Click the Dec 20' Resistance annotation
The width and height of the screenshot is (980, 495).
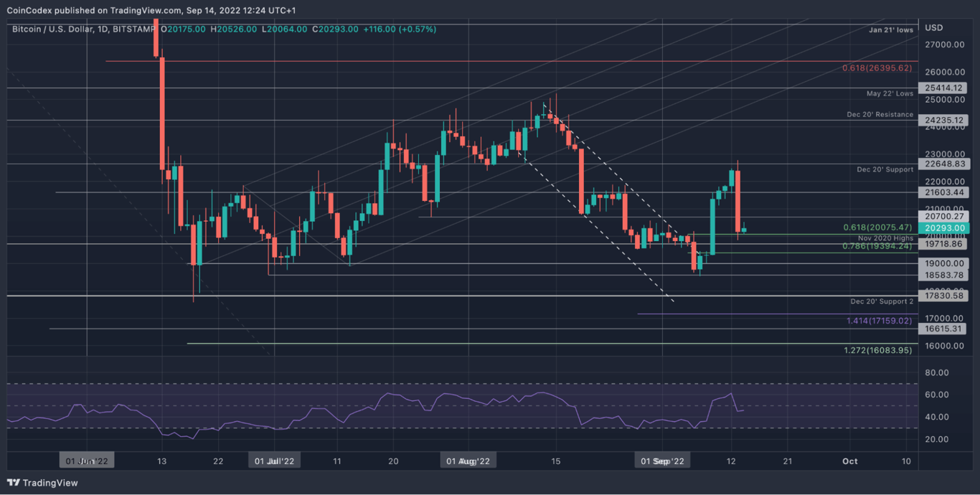pos(880,115)
